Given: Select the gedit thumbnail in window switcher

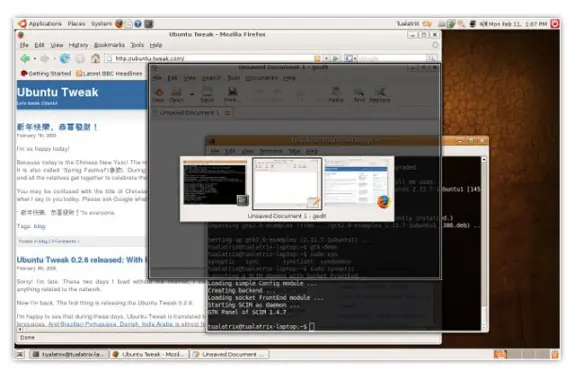Looking at the screenshot, I should tap(287, 183).
